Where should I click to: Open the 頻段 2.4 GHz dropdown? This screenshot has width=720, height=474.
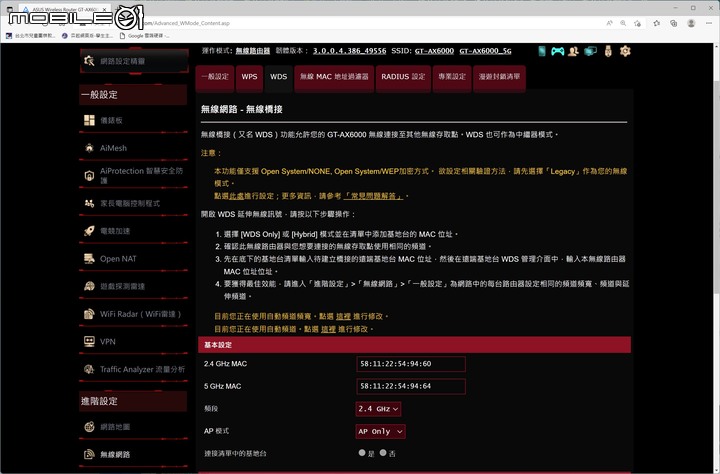pyautogui.click(x=378, y=409)
